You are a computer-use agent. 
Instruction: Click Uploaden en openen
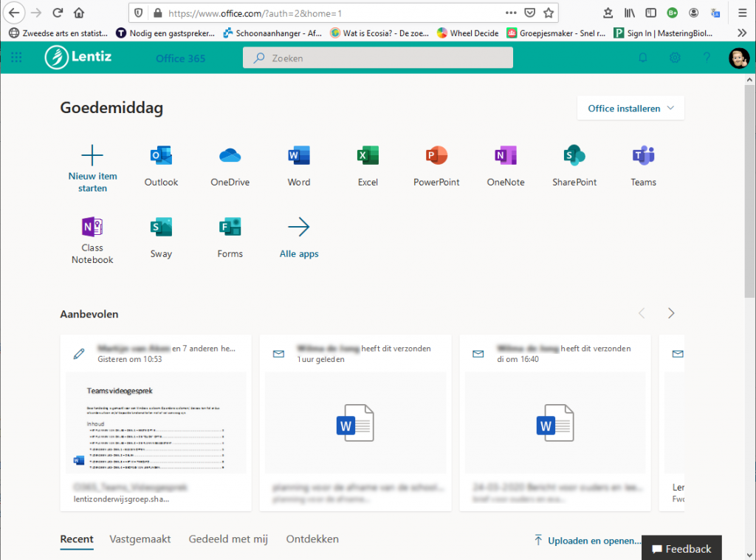click(x=588, y=540)
